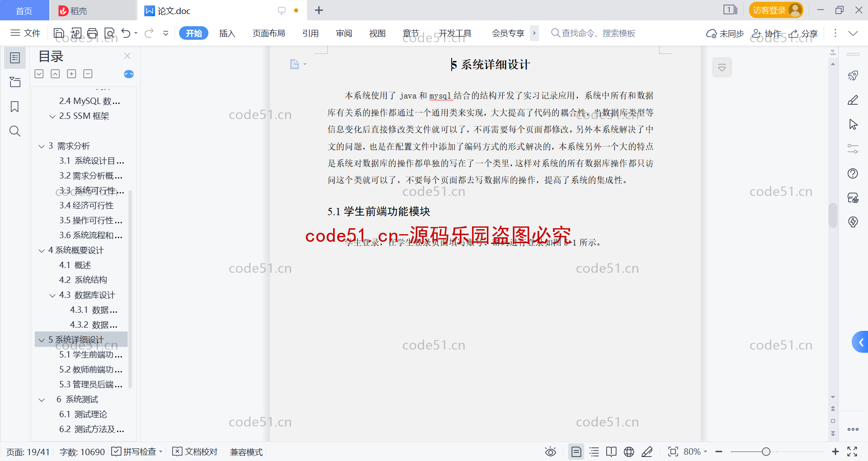Screen dimensions: 868x461
Task: Open the chapter navigation icon in left sidebar
Action: click(15, 82)
